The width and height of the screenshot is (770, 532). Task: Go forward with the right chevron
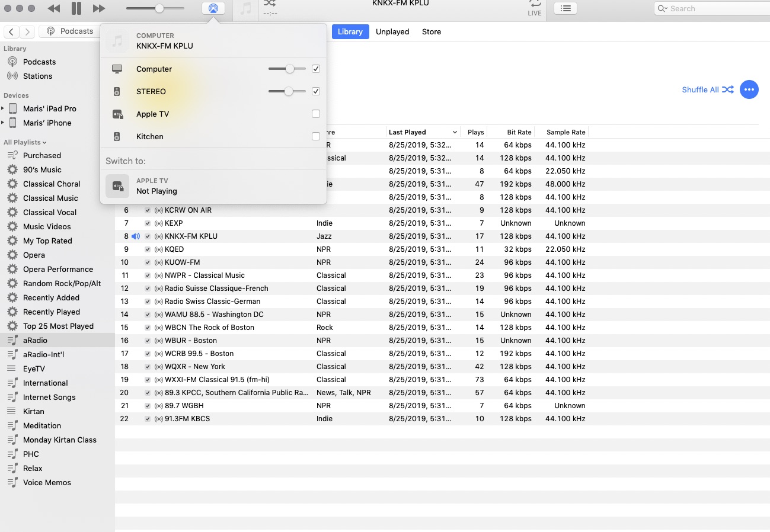(27, 31)
